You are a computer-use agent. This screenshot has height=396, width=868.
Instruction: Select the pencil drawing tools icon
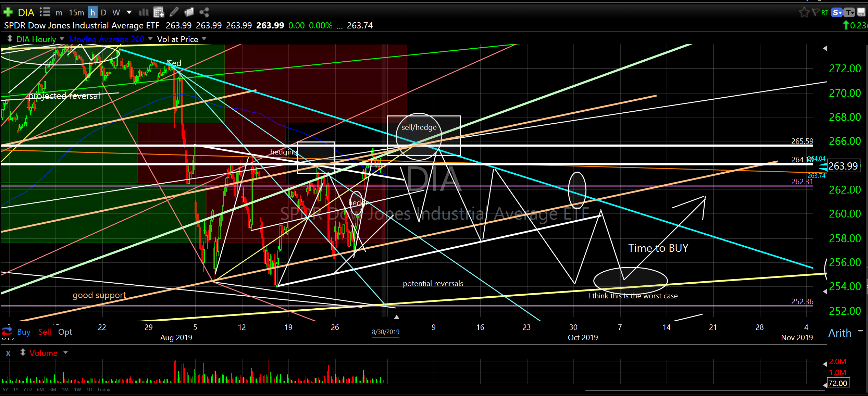coord(174,13)
